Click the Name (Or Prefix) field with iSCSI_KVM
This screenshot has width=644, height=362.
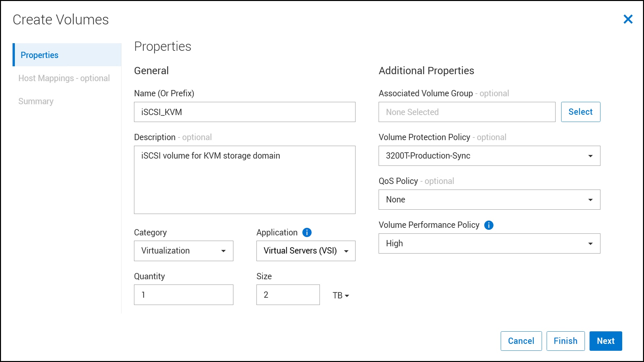[x=245, y=112]
